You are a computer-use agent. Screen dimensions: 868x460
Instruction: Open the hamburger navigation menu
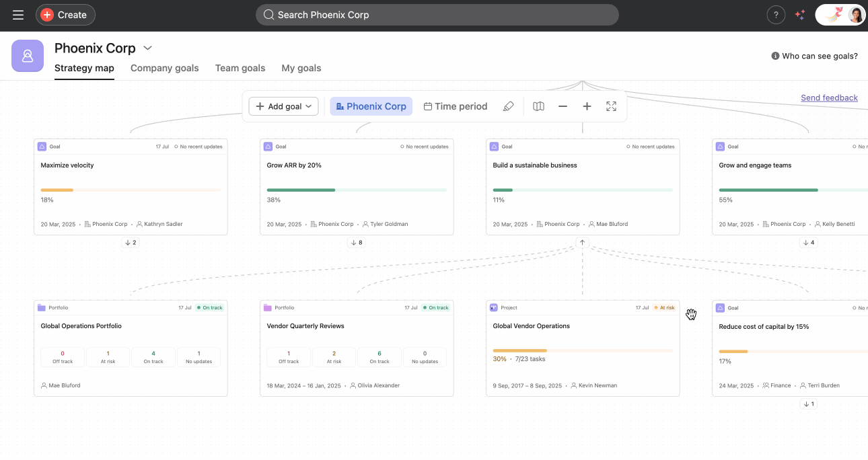coord(17,14)
